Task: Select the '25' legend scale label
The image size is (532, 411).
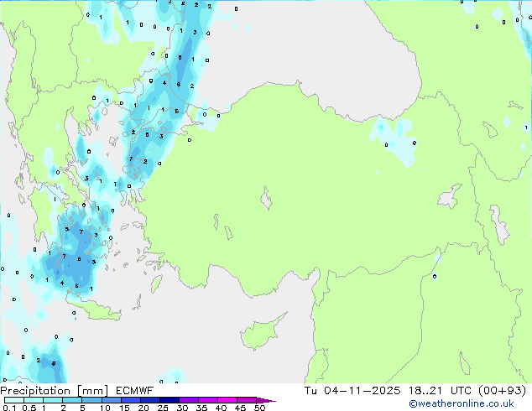Action: pyautogui.click(x=163, y=408)
